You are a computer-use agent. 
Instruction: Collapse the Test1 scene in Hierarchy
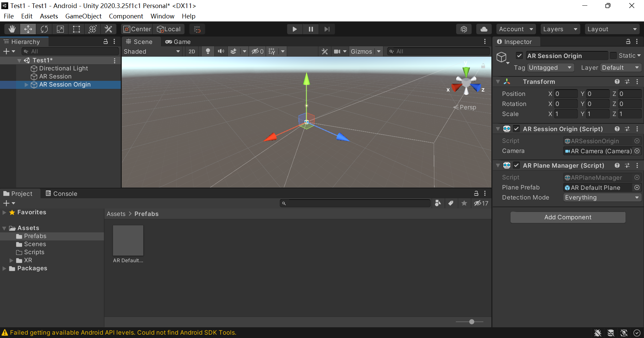[x=19, y=60]
